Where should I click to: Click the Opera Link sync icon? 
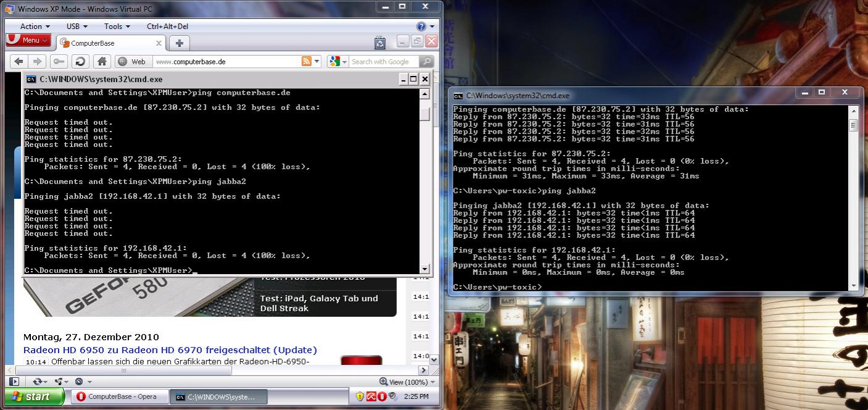[37, 382]
